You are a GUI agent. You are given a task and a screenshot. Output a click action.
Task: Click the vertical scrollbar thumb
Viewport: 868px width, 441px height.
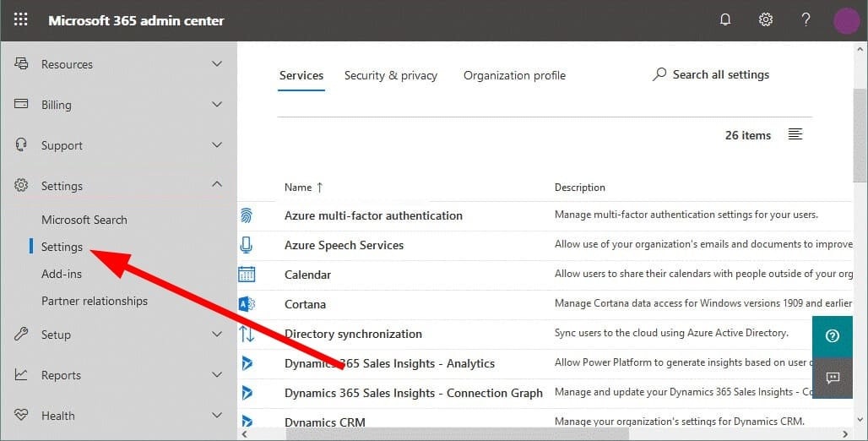click(x=860, y=134)
